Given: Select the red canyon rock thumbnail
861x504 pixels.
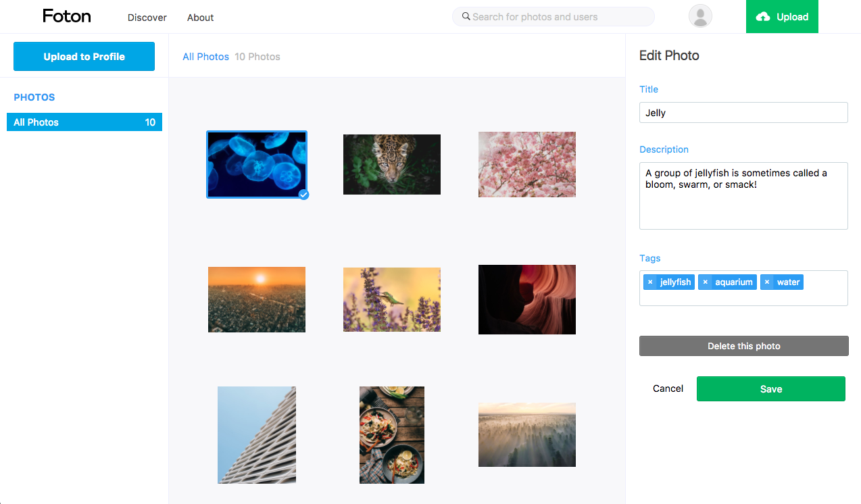Looking at the screenshot, I should 527,299.
